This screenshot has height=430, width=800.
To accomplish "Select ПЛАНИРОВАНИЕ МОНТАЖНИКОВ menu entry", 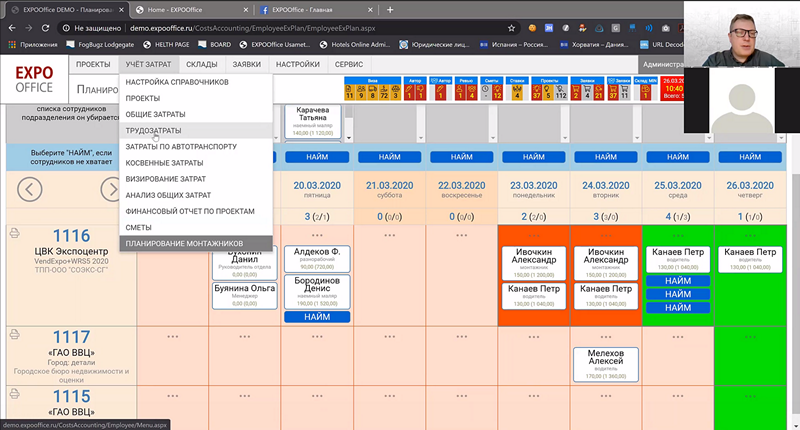I will [x=196, y=243].
